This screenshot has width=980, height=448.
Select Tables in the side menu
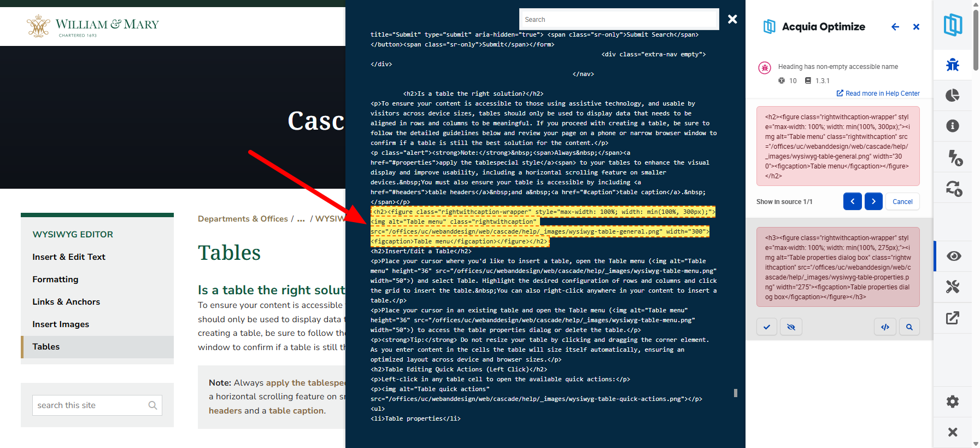pos(97,347)
